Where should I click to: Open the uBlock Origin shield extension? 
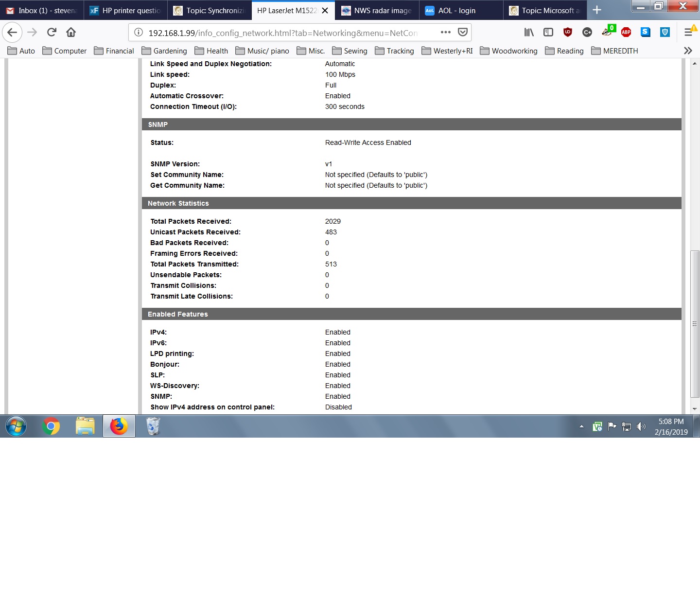[568, 33]
